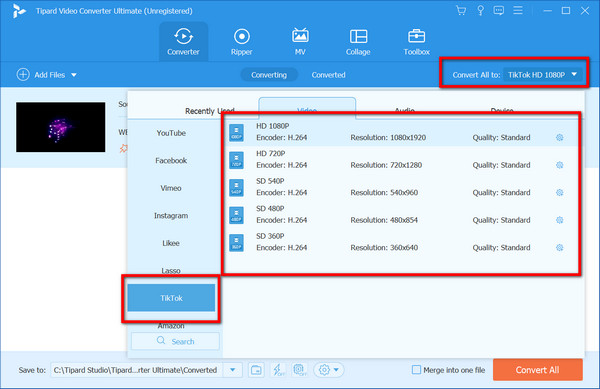
Task: Toggle the lightning hardware acceleration icon
Action: [278, 370]
